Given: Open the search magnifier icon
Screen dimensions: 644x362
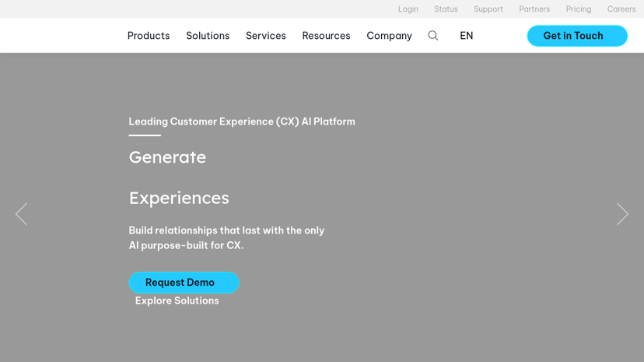Looking at the screenshot, I should [433, 36].
